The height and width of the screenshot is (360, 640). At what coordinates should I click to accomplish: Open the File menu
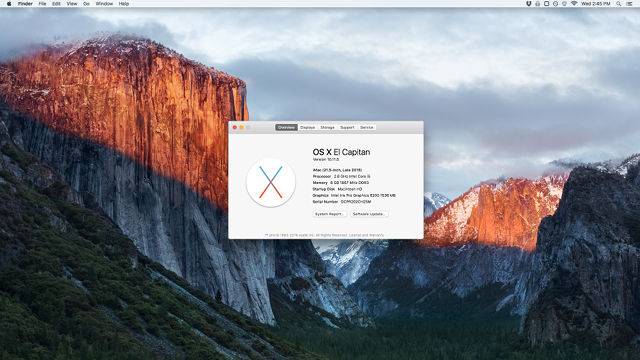42,4
